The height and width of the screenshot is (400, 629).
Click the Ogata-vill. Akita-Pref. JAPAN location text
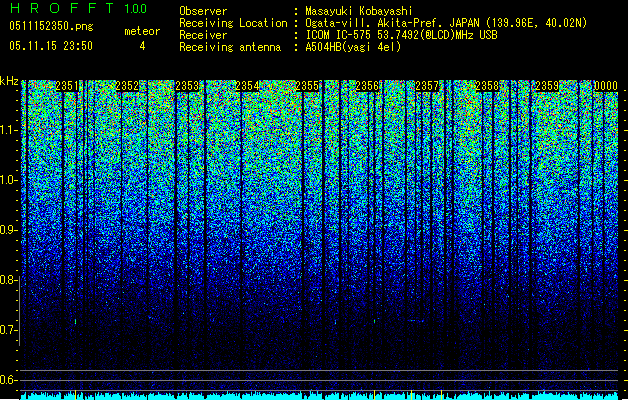pos(446,23)
